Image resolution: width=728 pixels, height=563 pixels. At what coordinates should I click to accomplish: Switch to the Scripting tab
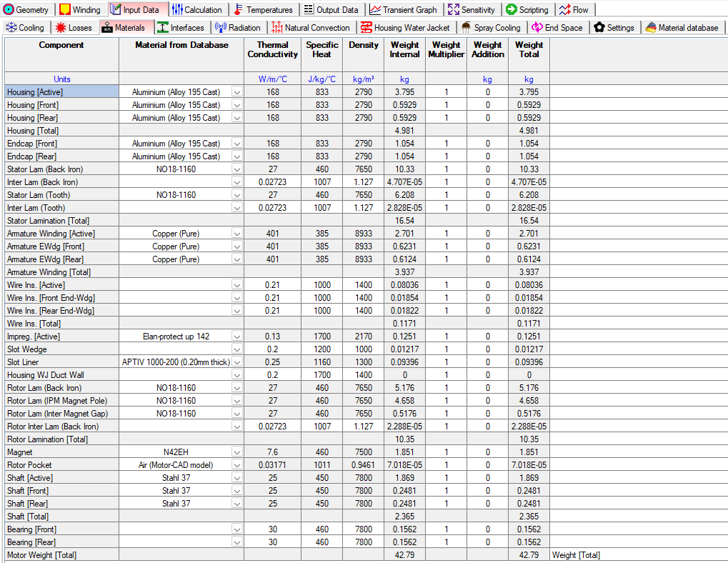[528, 9]
